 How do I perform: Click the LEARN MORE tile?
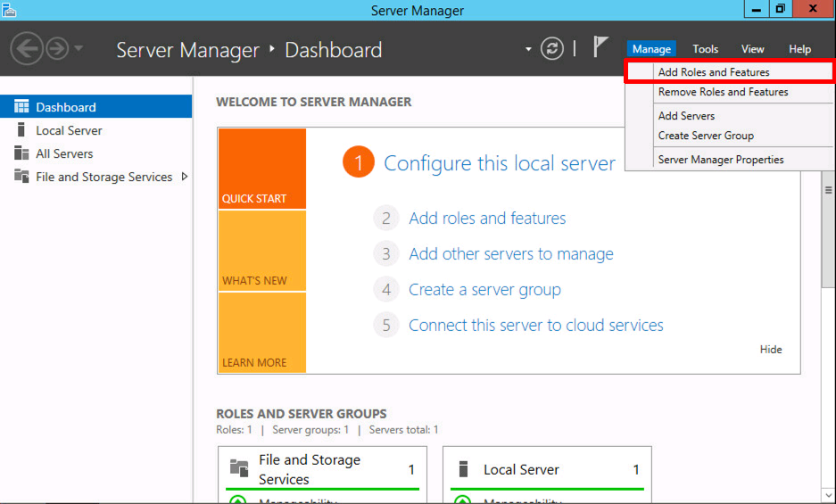[261, 332]
